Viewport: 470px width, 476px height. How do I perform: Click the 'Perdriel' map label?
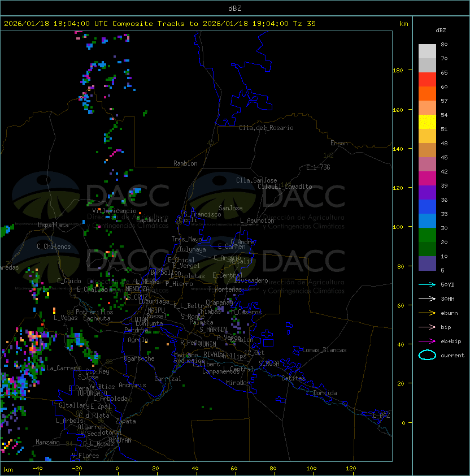[138, 330]
